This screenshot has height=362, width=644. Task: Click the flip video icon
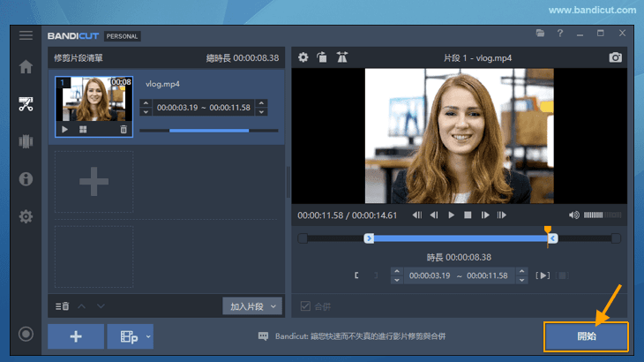(x=341, y=57)
